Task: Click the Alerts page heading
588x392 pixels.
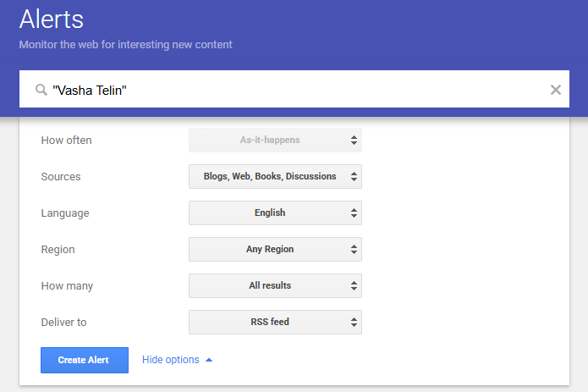Action: point(52,19)
